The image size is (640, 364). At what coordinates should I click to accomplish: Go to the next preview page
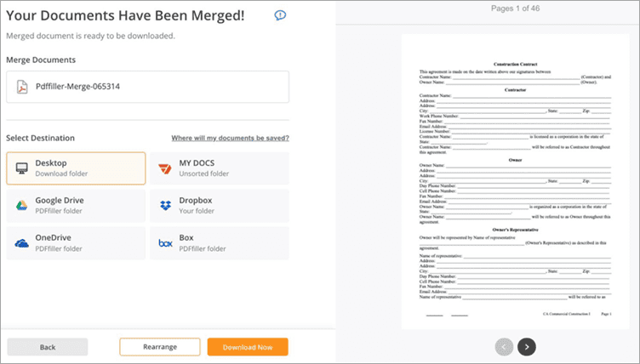527,346
